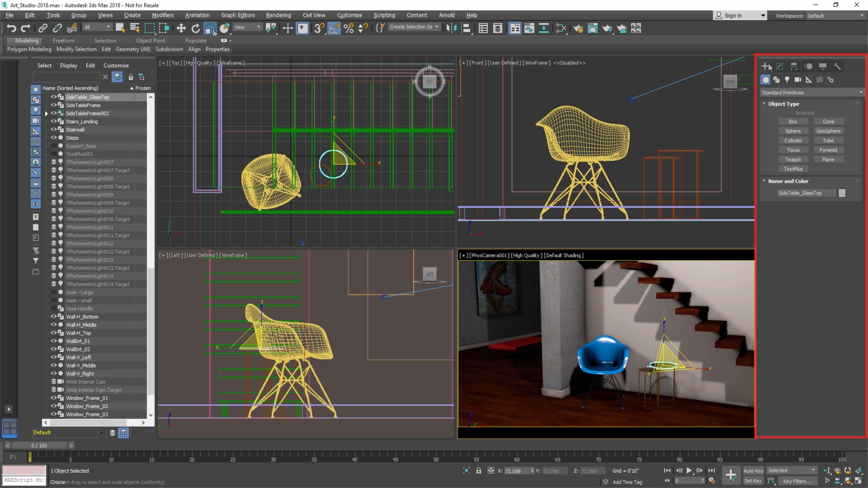Toggle visibility of Stairwall object
The width and height of the screenshot is (868, 488).
click(x=53, y=129)
